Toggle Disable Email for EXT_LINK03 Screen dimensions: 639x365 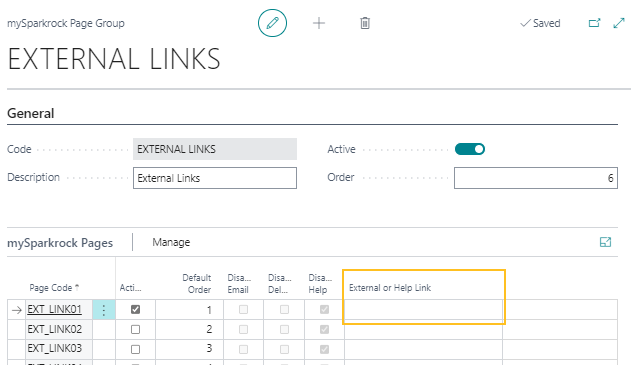tap(243, 349)
